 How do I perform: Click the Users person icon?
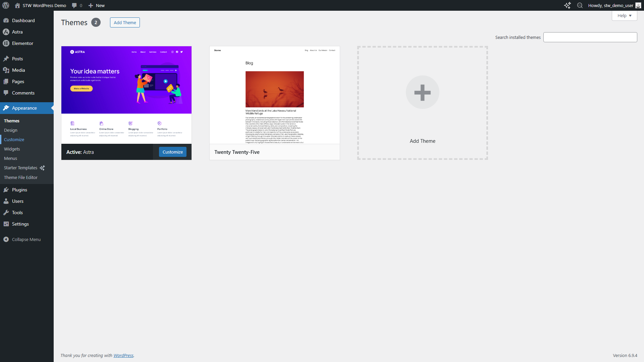6,201
